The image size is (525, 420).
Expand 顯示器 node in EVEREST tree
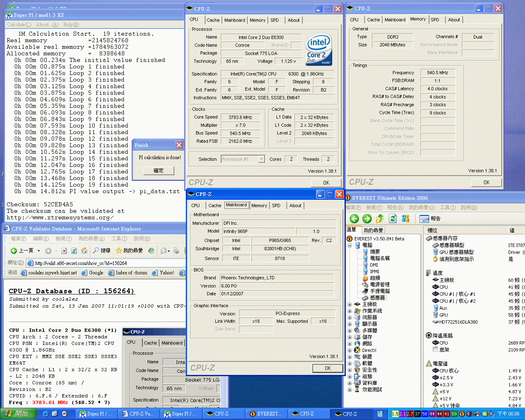click(x=350, y=324)
